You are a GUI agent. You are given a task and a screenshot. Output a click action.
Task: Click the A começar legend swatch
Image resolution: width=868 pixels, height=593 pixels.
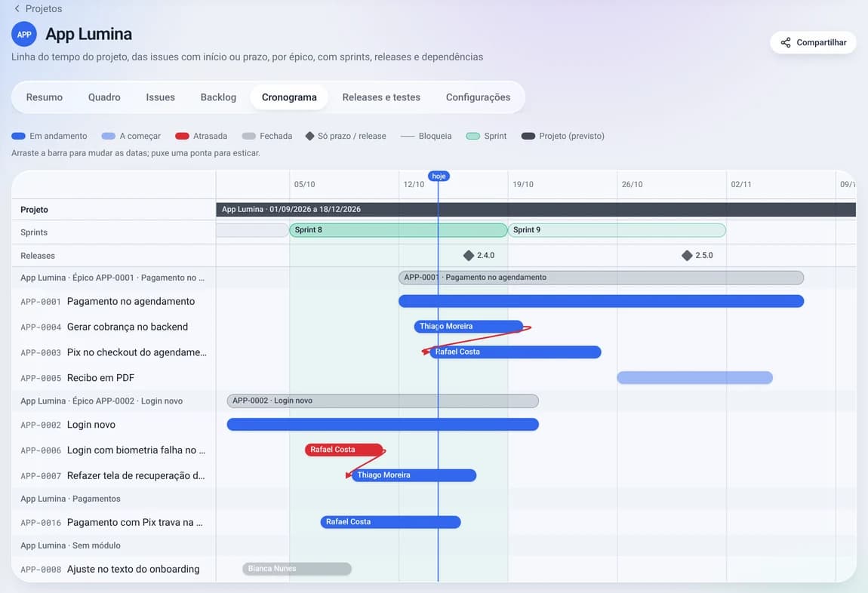coord(109,136)
